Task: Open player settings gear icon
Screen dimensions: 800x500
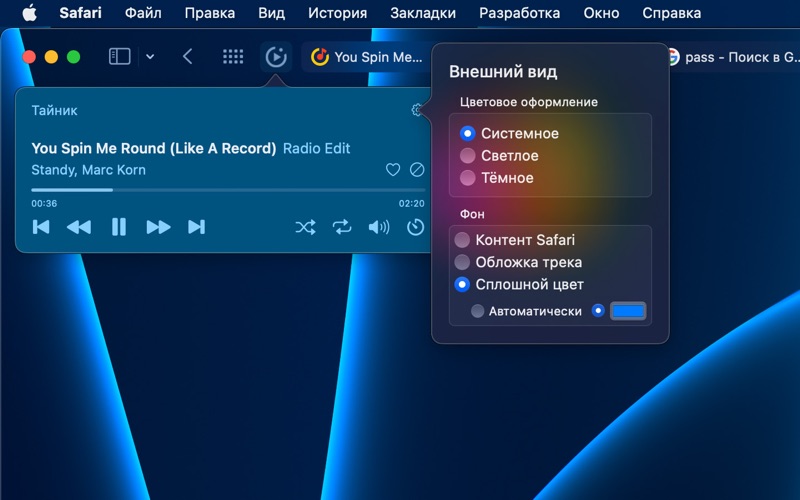Action: coord(417,110)
